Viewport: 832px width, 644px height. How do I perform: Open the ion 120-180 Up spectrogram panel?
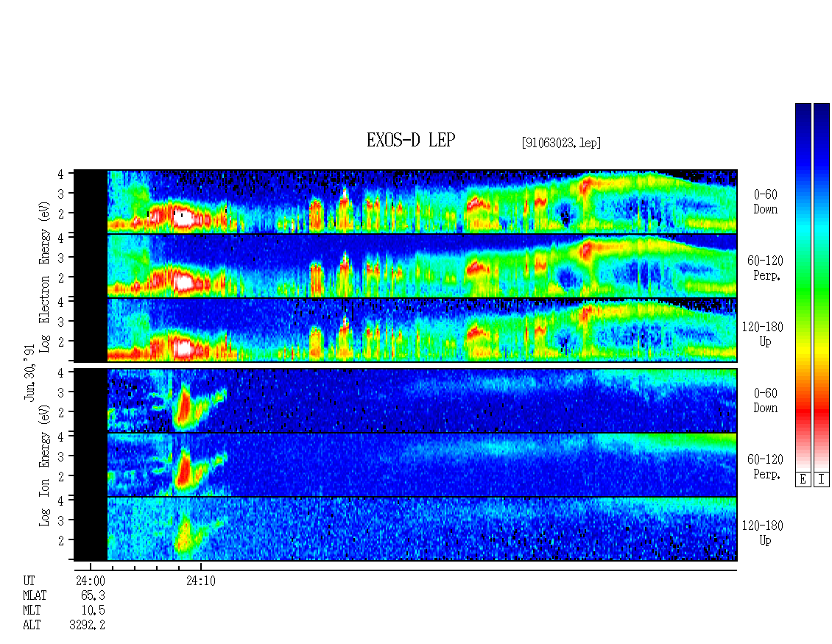point(406,529)
